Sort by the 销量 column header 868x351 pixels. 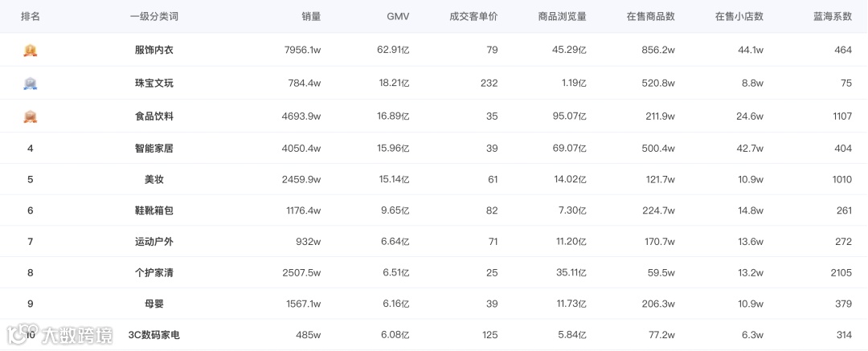[x=312, y=17]
